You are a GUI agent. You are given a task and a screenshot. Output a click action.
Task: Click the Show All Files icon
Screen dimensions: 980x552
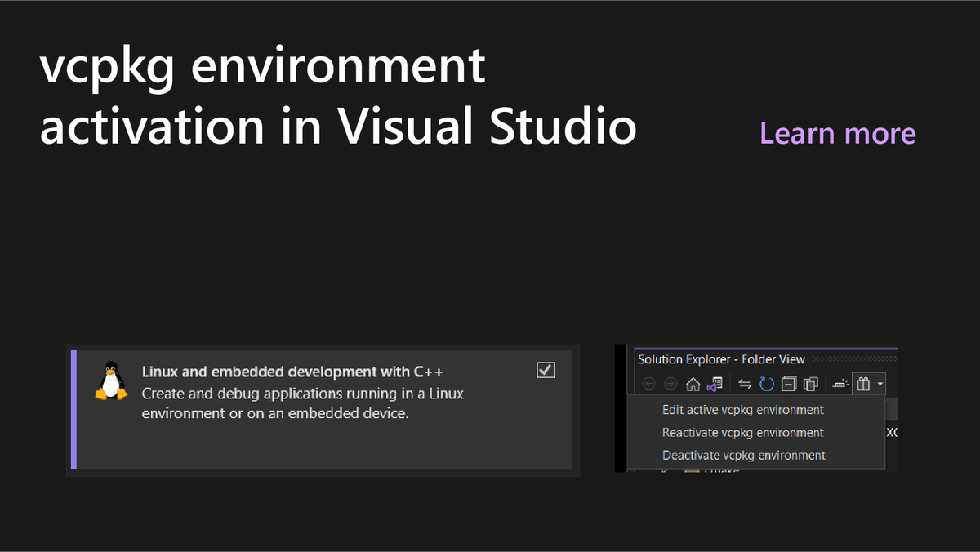[810, 384]
